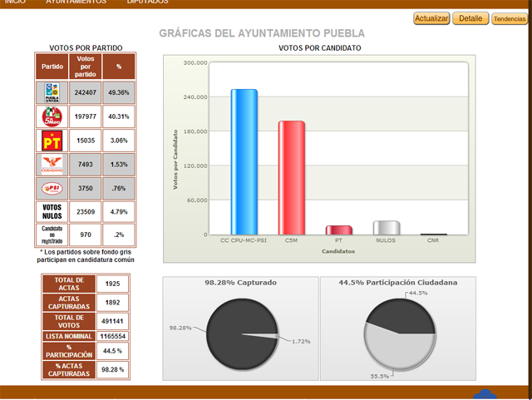
Task: Open the INICIO menu item
Action: coord(16,2)
